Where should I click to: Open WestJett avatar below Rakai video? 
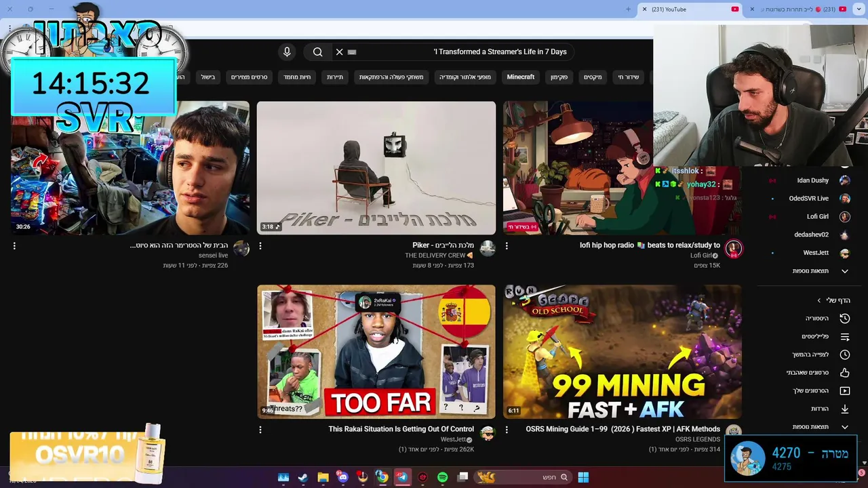(x=488, y=433)
